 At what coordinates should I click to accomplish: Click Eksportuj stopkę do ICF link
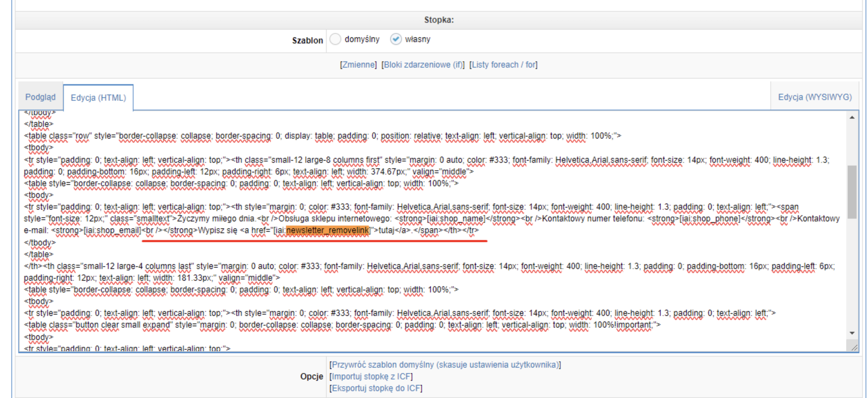click(x=376, y=388)
